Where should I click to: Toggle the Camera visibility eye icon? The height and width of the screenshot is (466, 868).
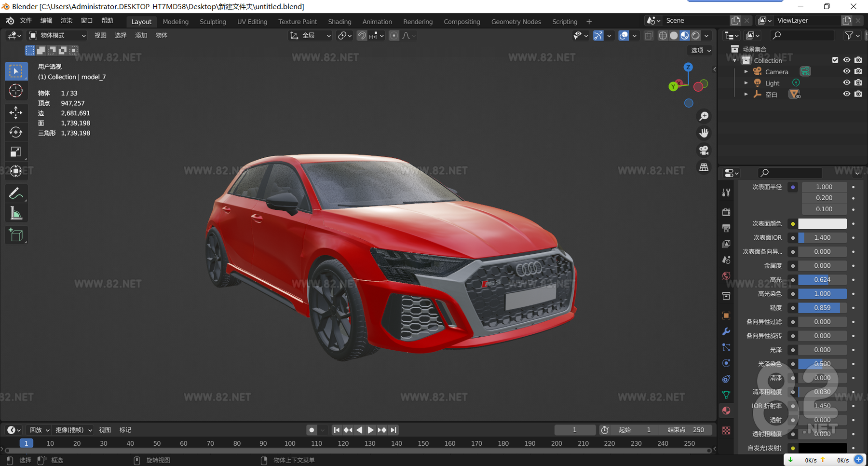[x=846, y=71]
